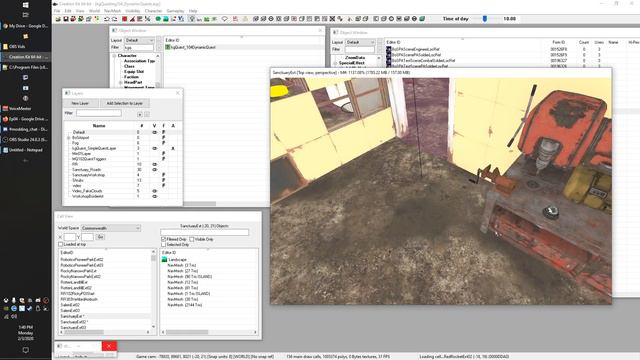This screenshot has height=360, width=640.
Task: Click the New Layer button
Action: click(80, 103)
